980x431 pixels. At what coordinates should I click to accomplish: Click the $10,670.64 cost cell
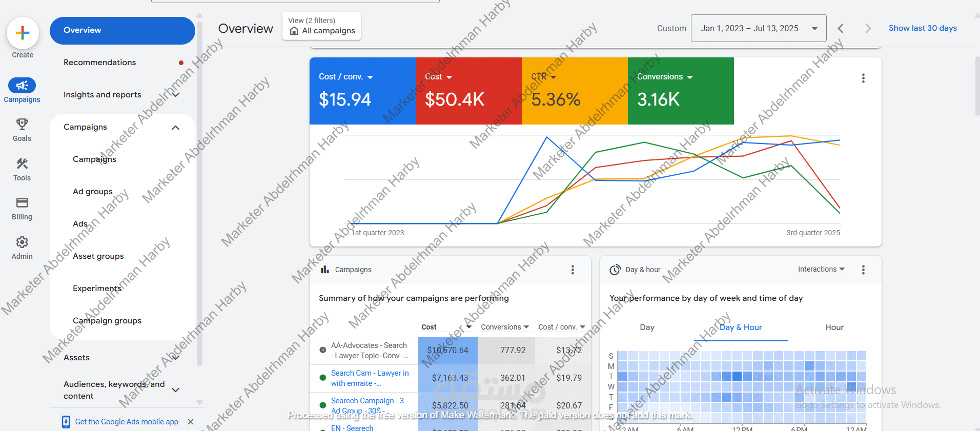click(x=448, y=351)
